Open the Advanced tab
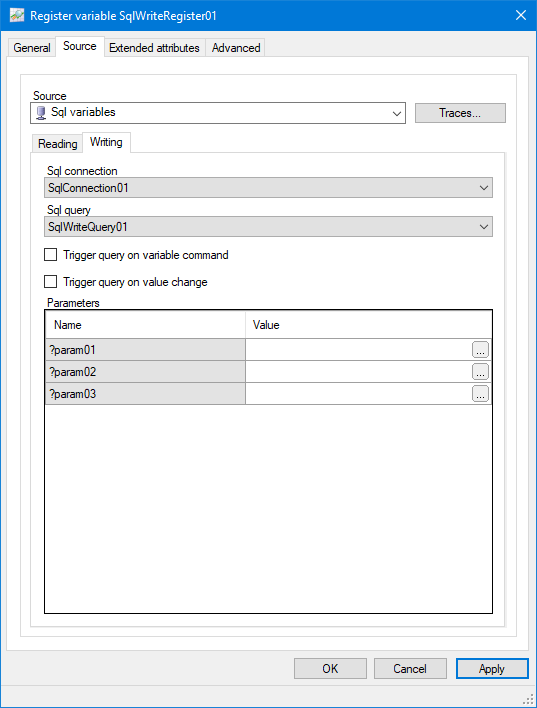 pyautogui.click(x=236, y=48)
